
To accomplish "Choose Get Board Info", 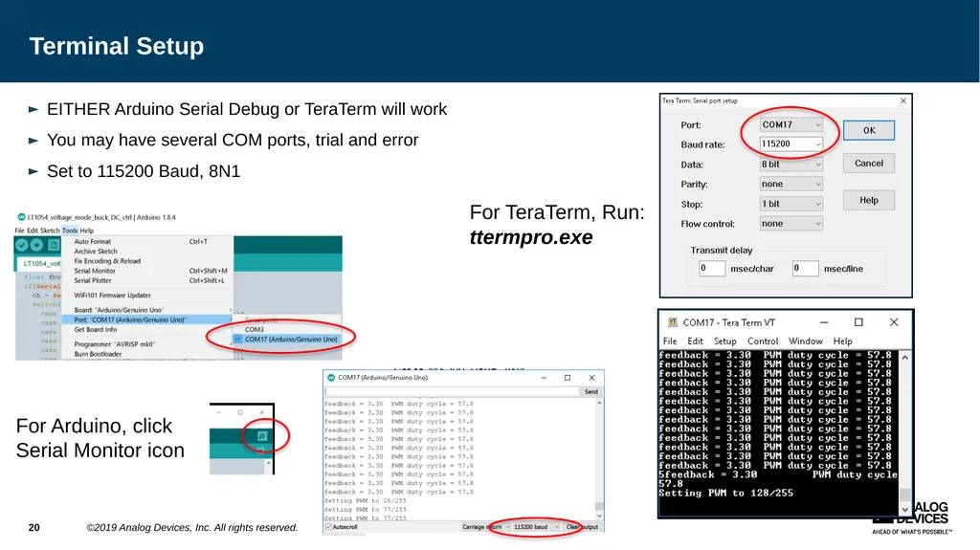I will (147, 329).
